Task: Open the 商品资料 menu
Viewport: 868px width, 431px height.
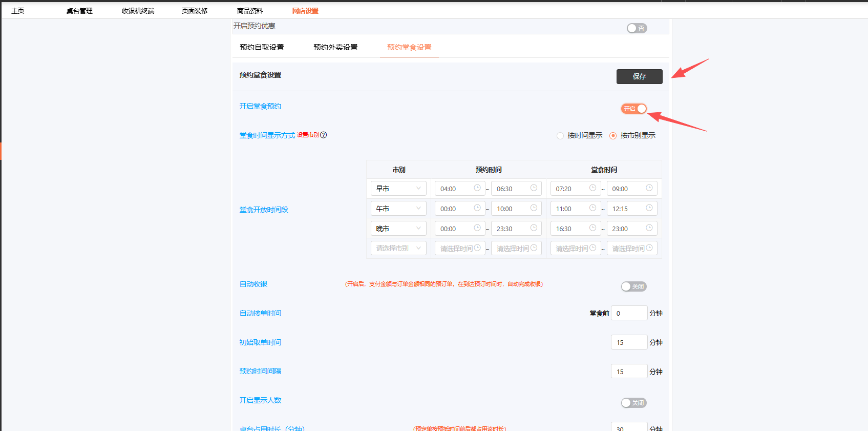Action: 250,11
